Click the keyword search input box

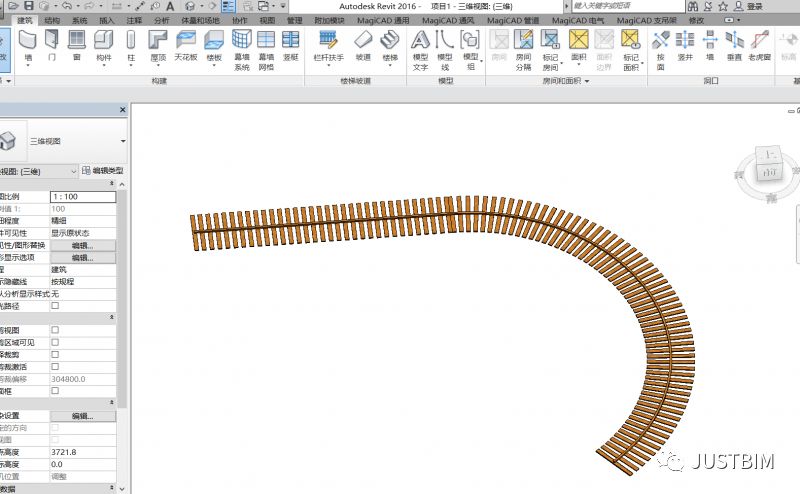pyautogui.click(x=628, y=6)
